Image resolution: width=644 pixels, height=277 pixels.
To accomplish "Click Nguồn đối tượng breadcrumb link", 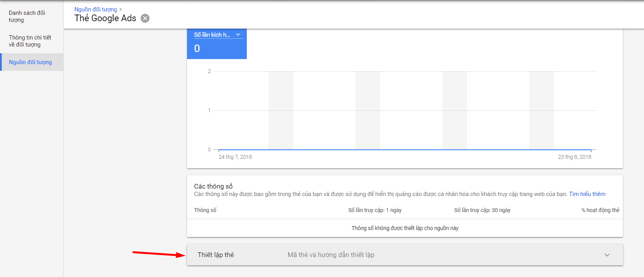I will click(96, 9).
